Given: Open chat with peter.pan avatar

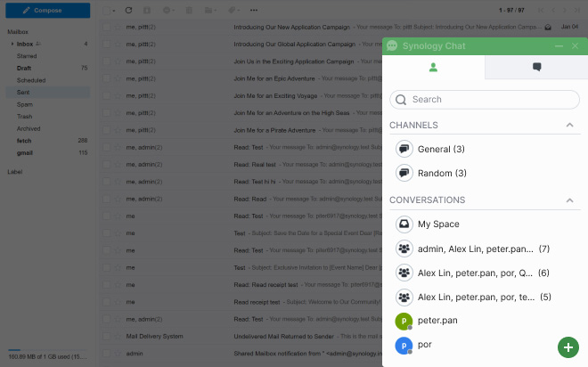Looking at the screenshot, I should click(404, 321).
